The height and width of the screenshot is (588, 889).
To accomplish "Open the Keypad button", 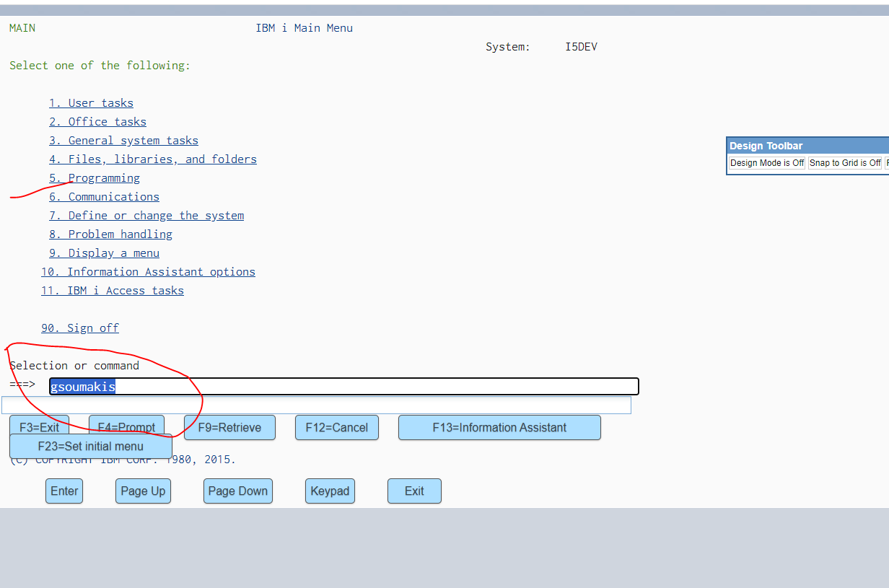I will pos(330,491).
